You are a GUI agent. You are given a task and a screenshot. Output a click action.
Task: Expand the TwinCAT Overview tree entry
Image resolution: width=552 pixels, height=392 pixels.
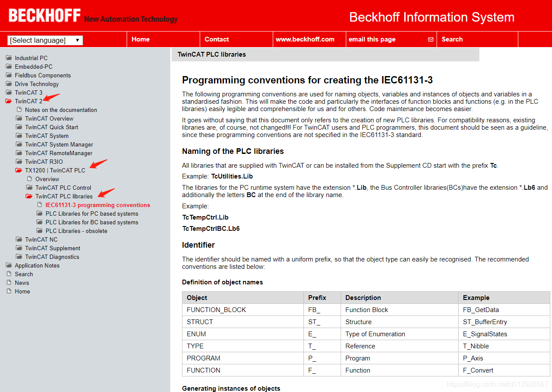coord(49,118)
